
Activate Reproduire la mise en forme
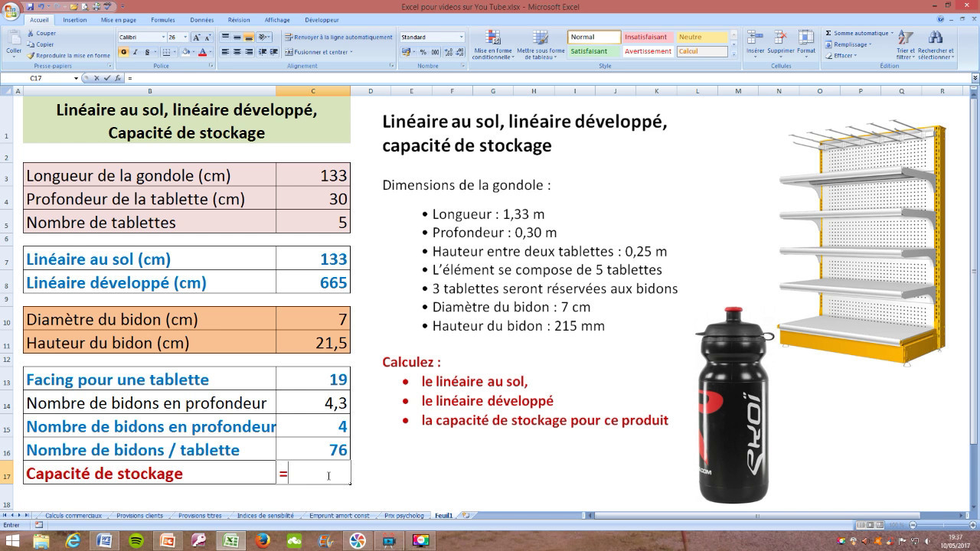click(68, 55)
